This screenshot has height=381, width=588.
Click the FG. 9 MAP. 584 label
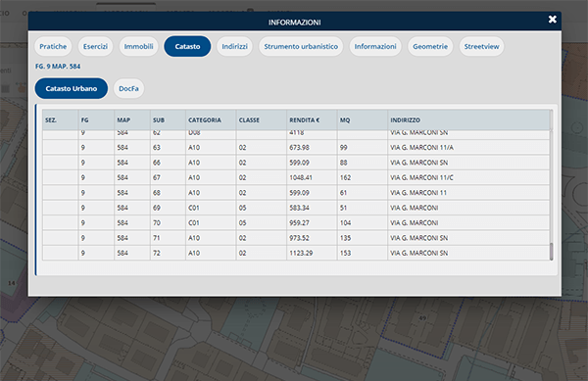pos(58,67)
